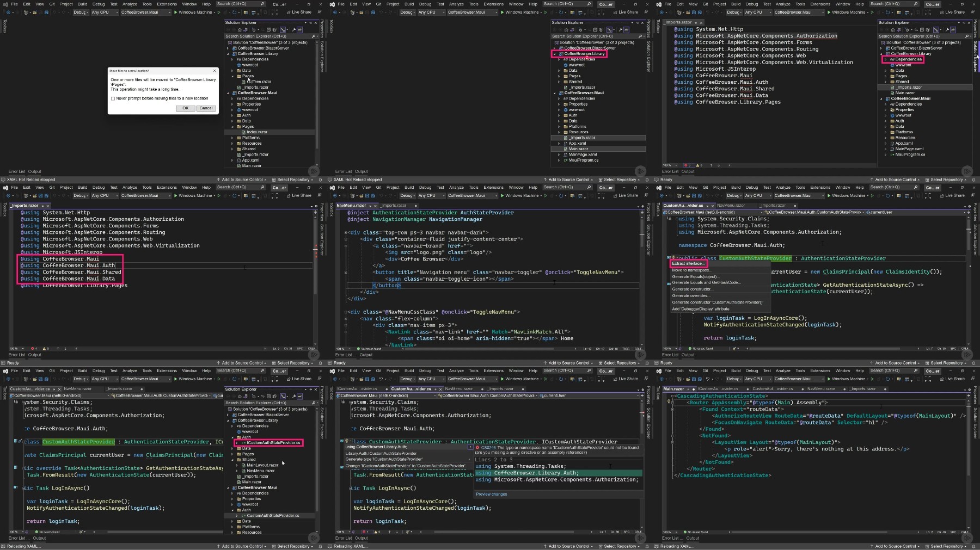The width and height of the screenshot is (980, 550).
Task: Click Home icon in Solution Explorer beside Move files dialog
Action: click(x=239, y=30)
